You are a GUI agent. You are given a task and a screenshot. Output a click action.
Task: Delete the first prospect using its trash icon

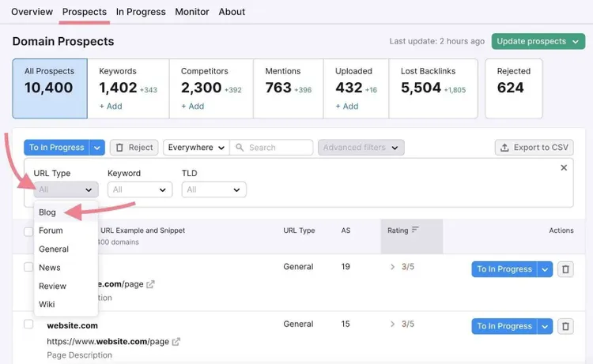(565, 269)
